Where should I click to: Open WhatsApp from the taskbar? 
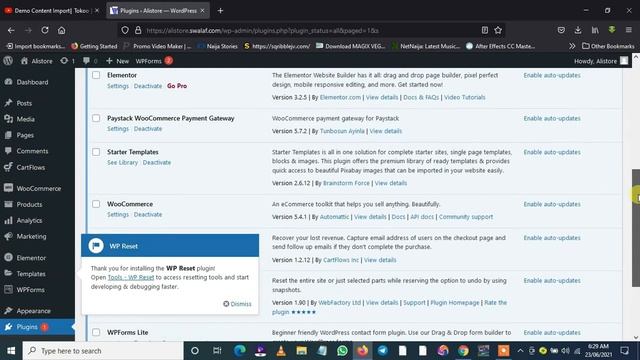coord(342,351)
